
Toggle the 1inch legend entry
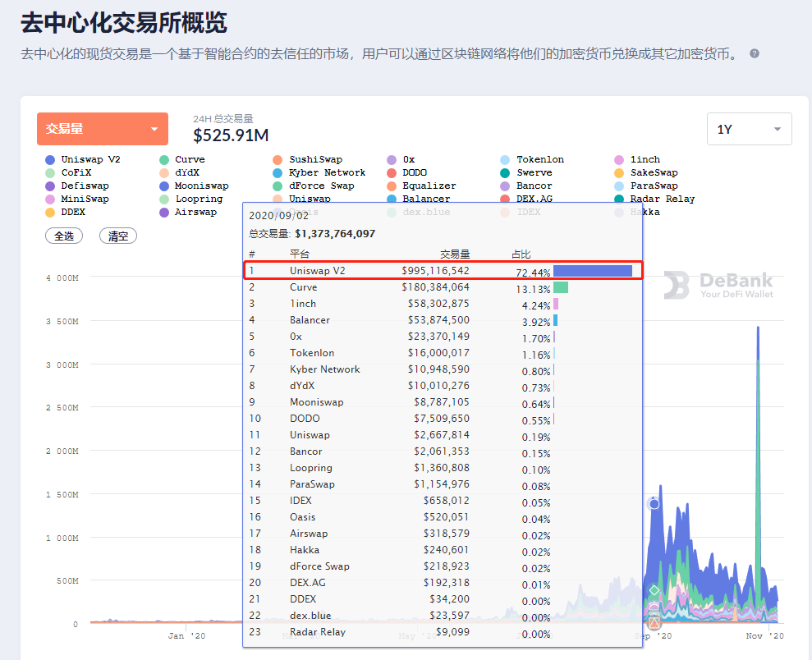pyautogui.click(x=637, y=159)
